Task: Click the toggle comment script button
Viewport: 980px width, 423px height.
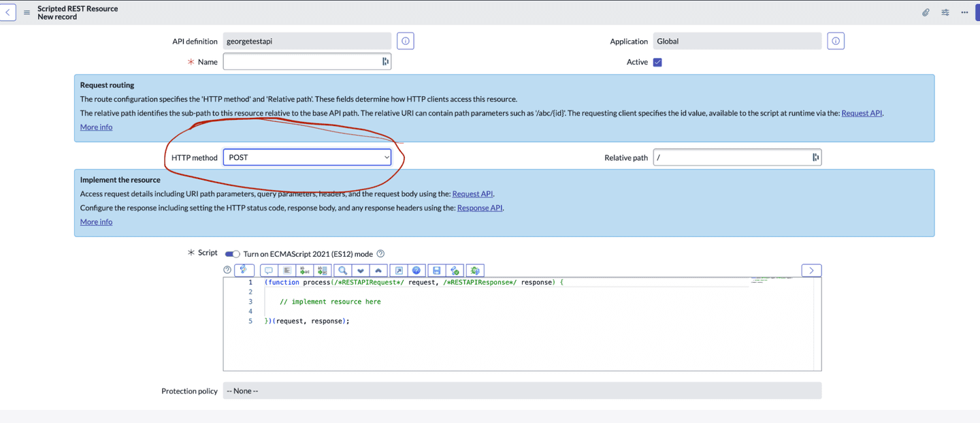Action: click(x=269, y=270)
